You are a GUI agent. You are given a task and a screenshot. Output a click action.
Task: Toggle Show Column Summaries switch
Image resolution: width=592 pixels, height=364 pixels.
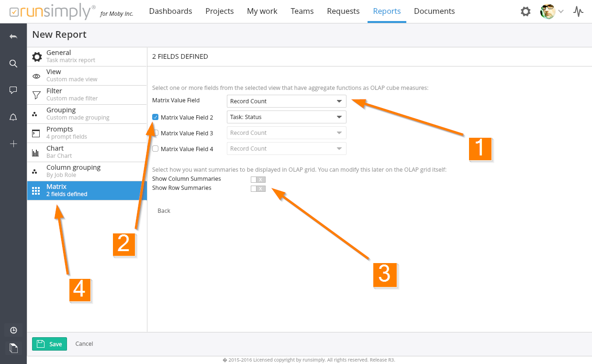(x=258, y=179)
